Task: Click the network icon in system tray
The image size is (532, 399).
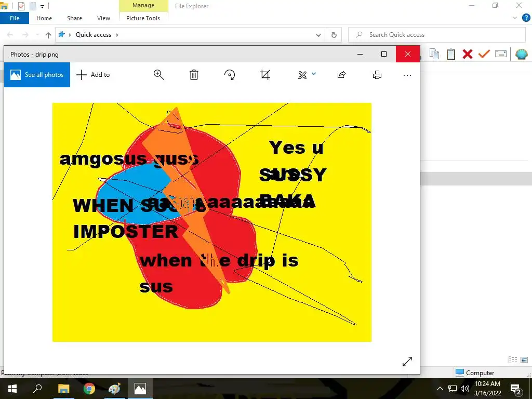Action: coord(453,389)
